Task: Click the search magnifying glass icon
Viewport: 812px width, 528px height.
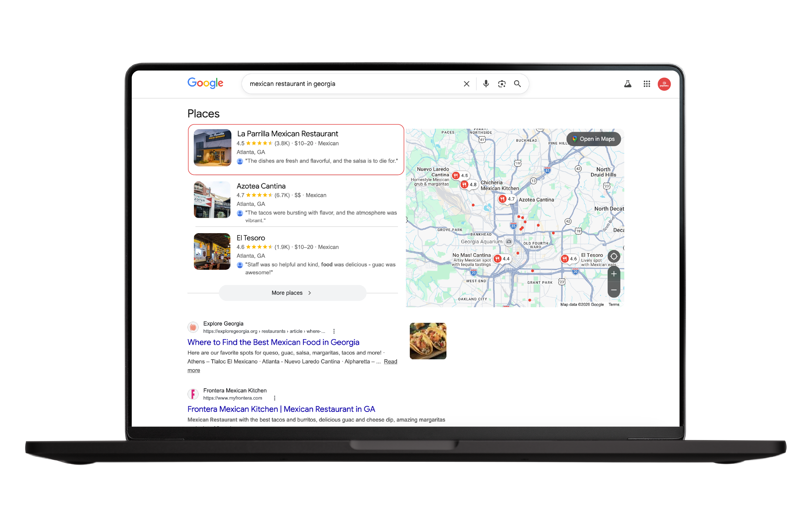Action: (517, 84)
